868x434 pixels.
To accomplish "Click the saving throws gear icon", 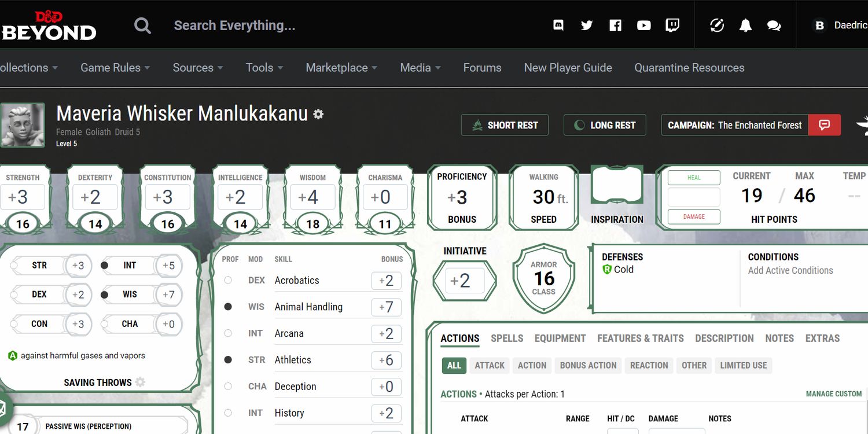I will click(140, 382).
